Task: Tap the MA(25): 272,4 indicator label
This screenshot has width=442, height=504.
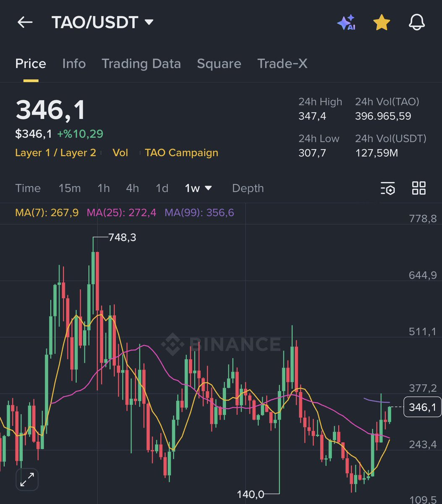Action: tap(121, 213)
